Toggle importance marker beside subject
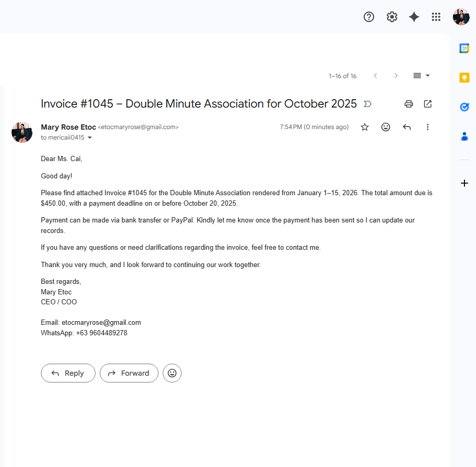This screenshot has height=467, width=476. click(367, 104)
